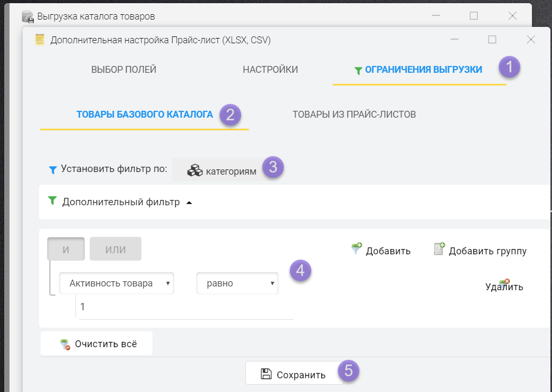Collapse the Дополнительный фильтр section arrow
552x392 pixels.
click(189, 203)
